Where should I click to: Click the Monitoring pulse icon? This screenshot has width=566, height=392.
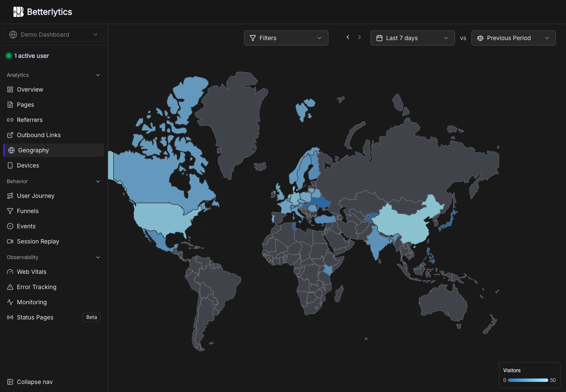(x=10, y=302)
